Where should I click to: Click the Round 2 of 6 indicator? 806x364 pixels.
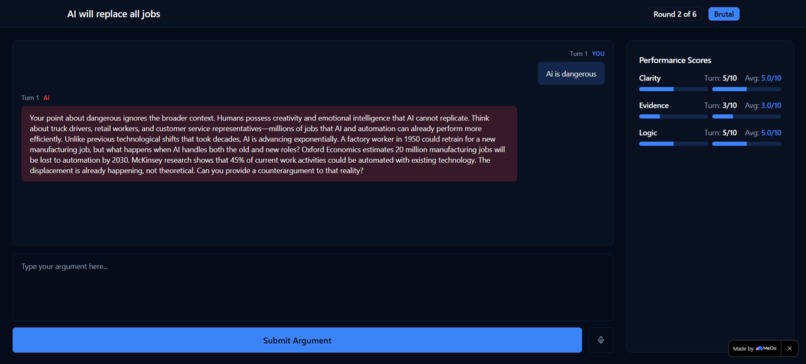coord(675,14)
